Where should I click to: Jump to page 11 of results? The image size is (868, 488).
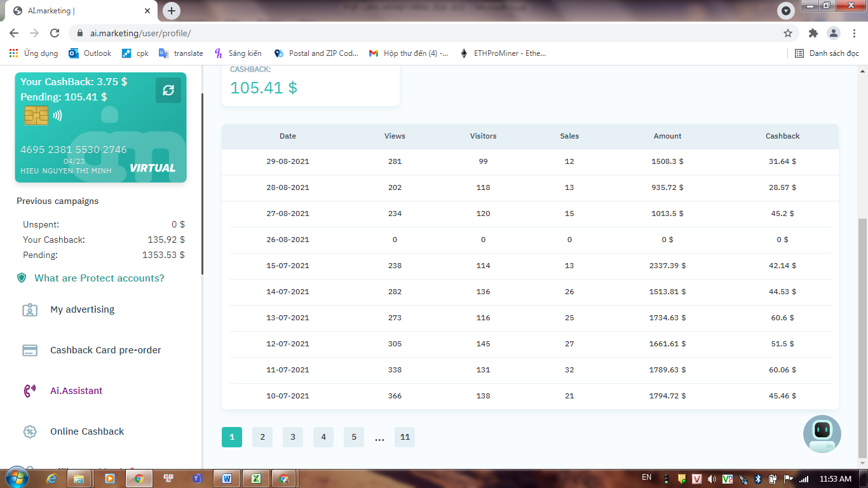point(405,437)
